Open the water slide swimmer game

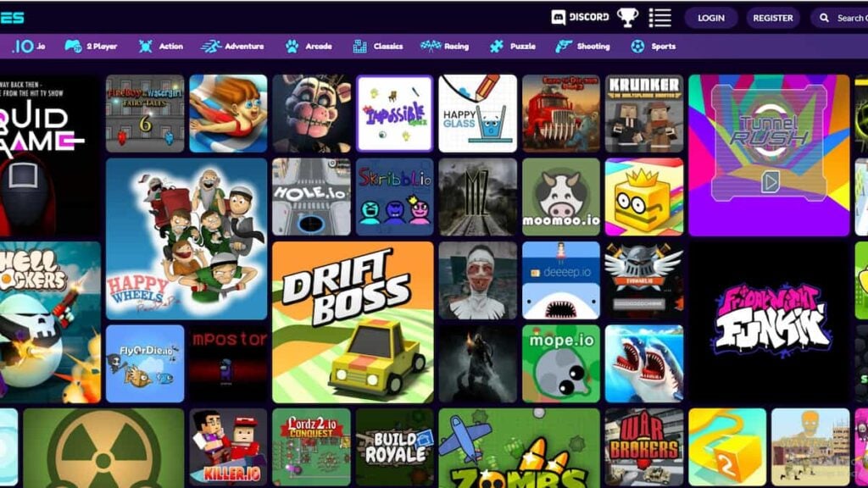(x=228, y=114)
